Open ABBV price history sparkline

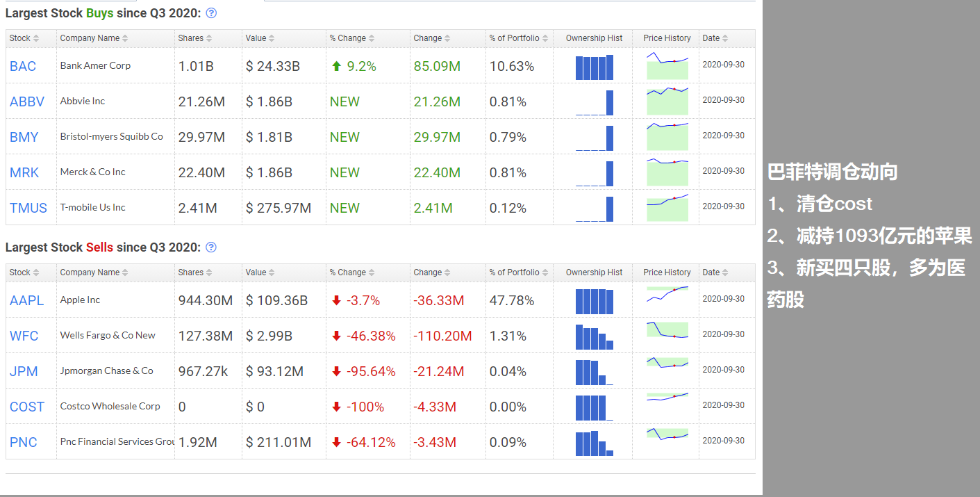[x=667, y=101]
